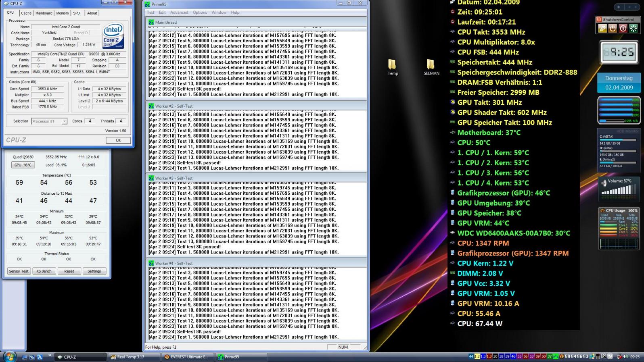This screenshot has height=362, width=644.
Task: Open the Options menu in Prime95
Action: click(x=200, y=12)
